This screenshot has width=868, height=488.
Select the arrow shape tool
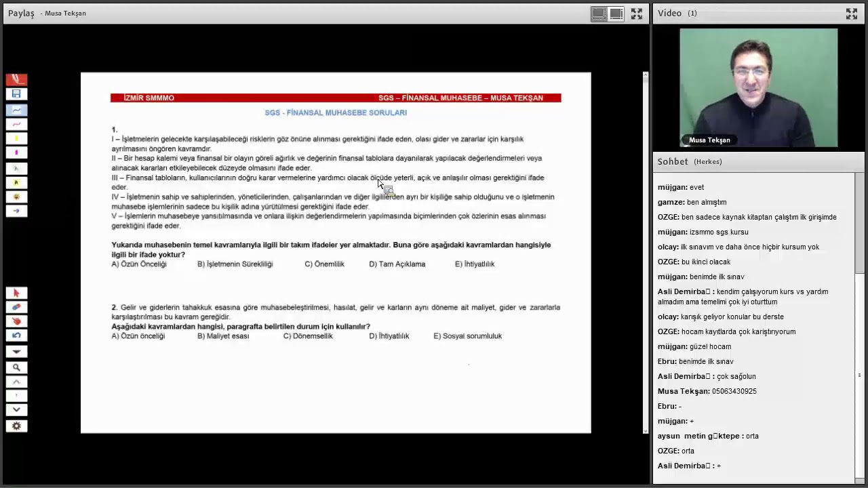pyautogui.click(x=16, y=211)
